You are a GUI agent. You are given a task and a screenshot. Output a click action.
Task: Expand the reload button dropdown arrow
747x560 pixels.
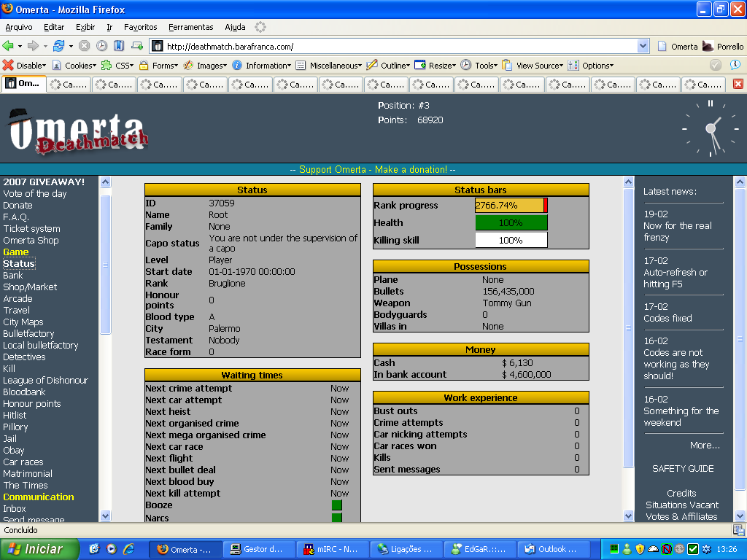[x=71, y=46]
